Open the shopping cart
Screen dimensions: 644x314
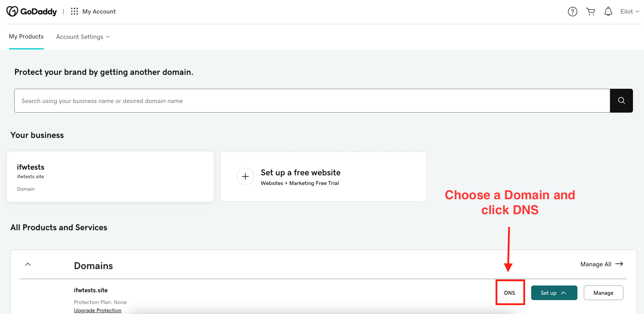(591, 12)
